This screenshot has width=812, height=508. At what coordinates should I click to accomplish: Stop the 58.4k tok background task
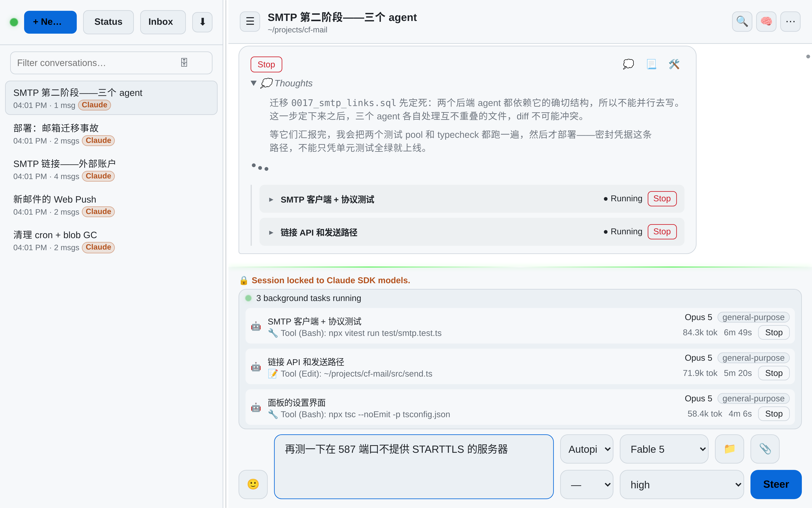[x=774, y=414]
